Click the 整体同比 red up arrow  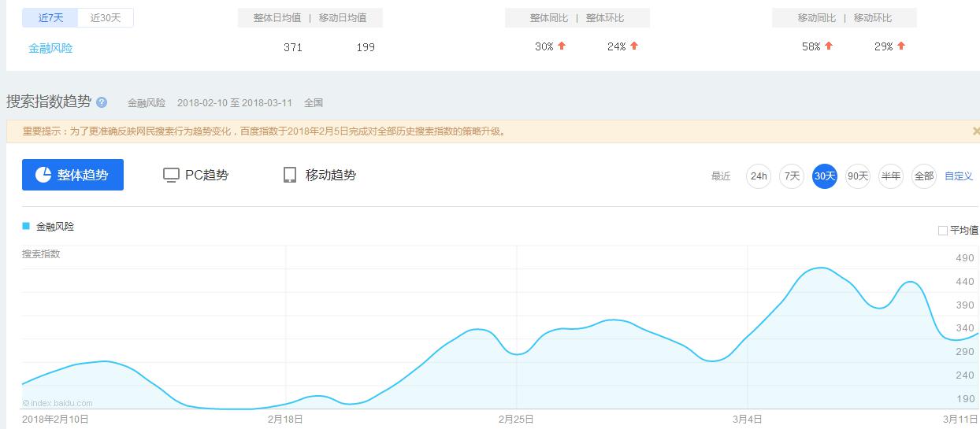tap(562, 46)
